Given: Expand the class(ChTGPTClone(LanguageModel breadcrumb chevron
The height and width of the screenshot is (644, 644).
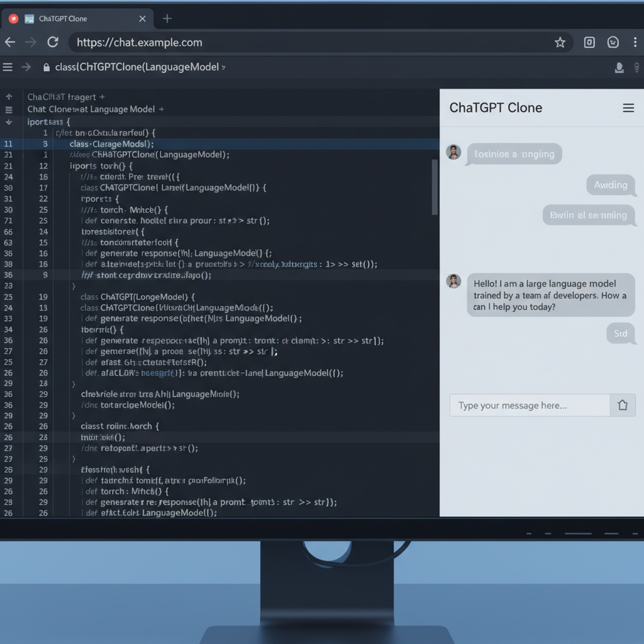Looking at the screenshot, I should click(x=223, y=67).
